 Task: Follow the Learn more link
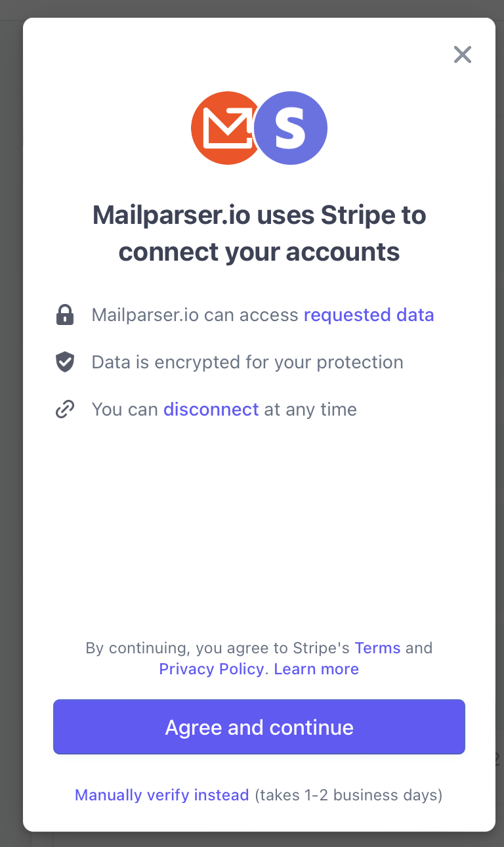[x=316, y=669]
